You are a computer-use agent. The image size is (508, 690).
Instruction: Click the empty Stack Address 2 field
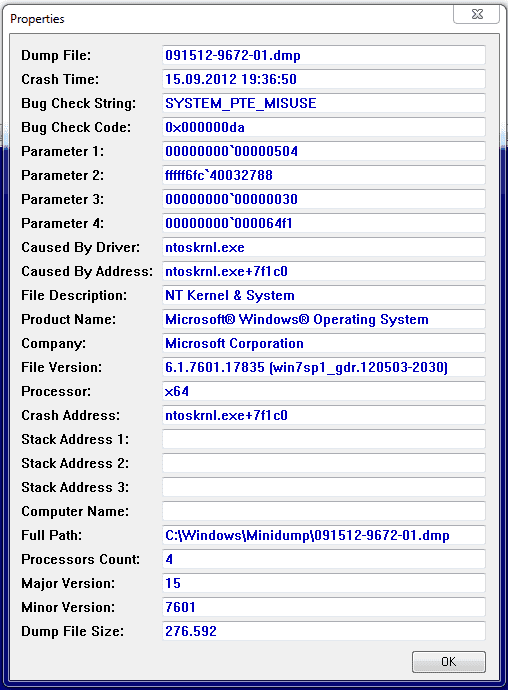click(324, 463)
